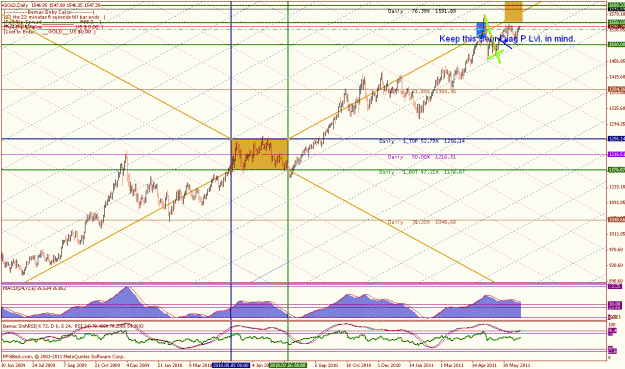Image resolution: width=625 pixels, height=369 pixels.
Task: Select the 1091.85 price axis value
Action: click(x=616, y=202)
